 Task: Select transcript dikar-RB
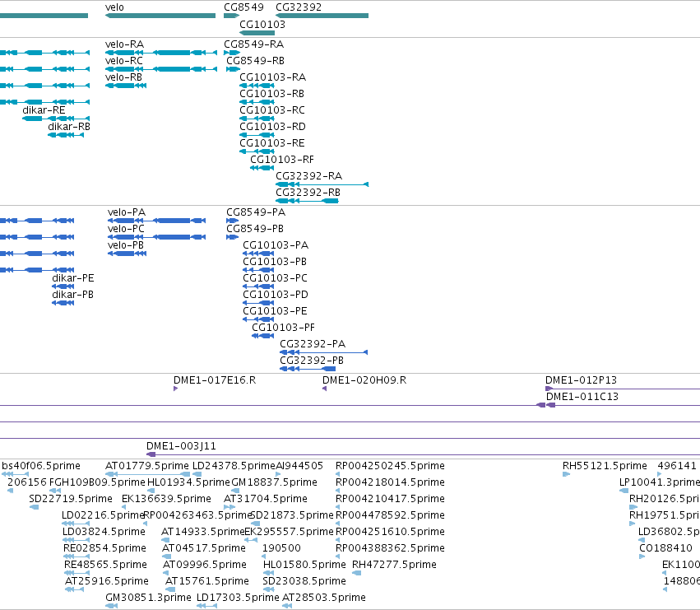pos(66,135)
